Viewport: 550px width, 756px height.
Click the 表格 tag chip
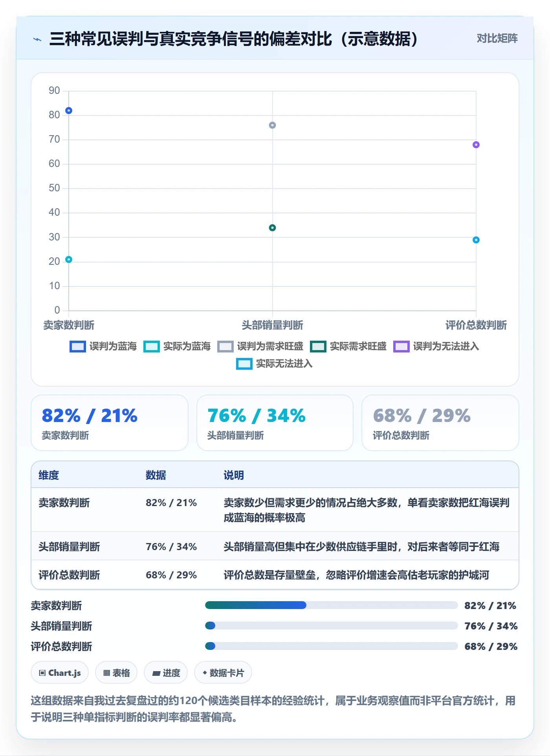click(x=116, y=673)
